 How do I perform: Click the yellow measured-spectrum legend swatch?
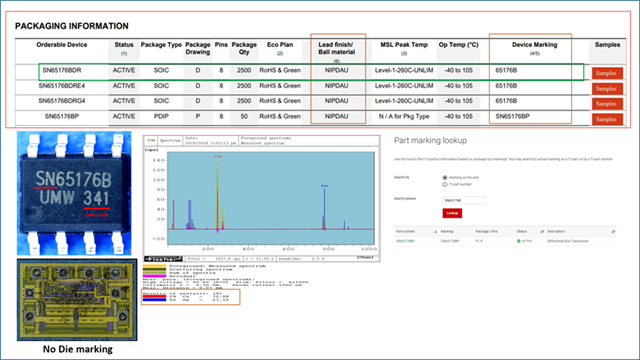pos(155,266)
